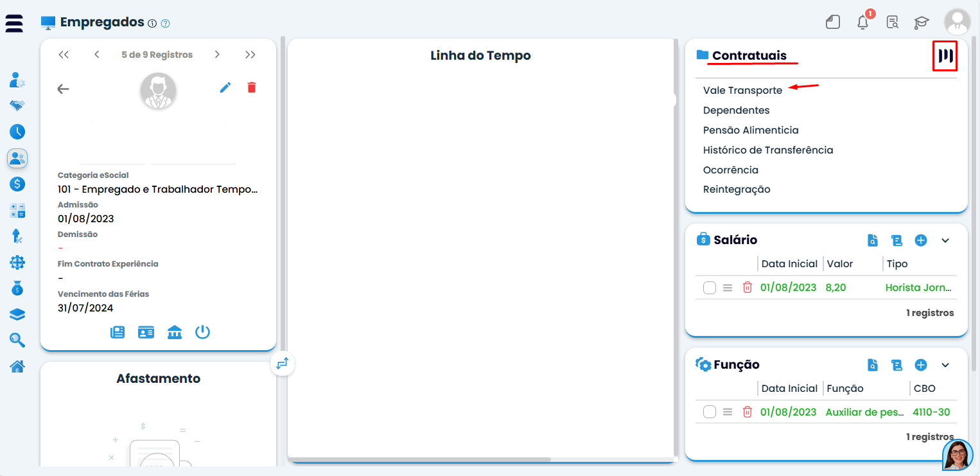Click the info icon beside Empregados

[152, 24]
